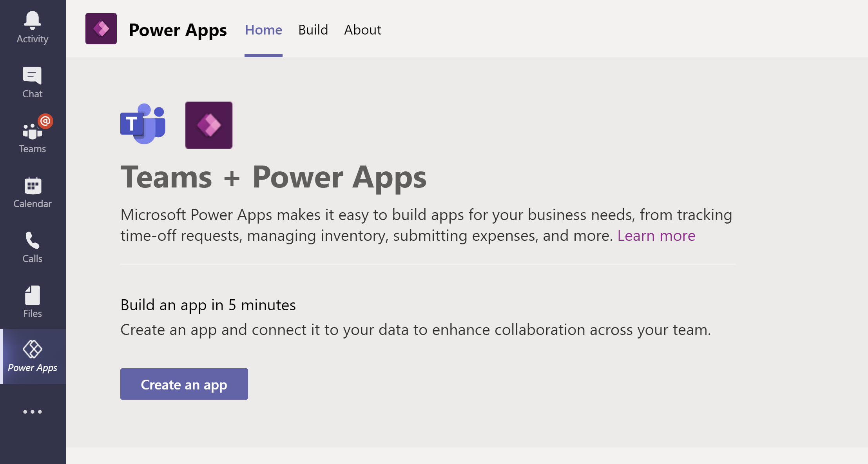The width and height of the screenshot is (868, 464).
Task: Click the Home tab in Power Apps
Action: tap(263, 30)
